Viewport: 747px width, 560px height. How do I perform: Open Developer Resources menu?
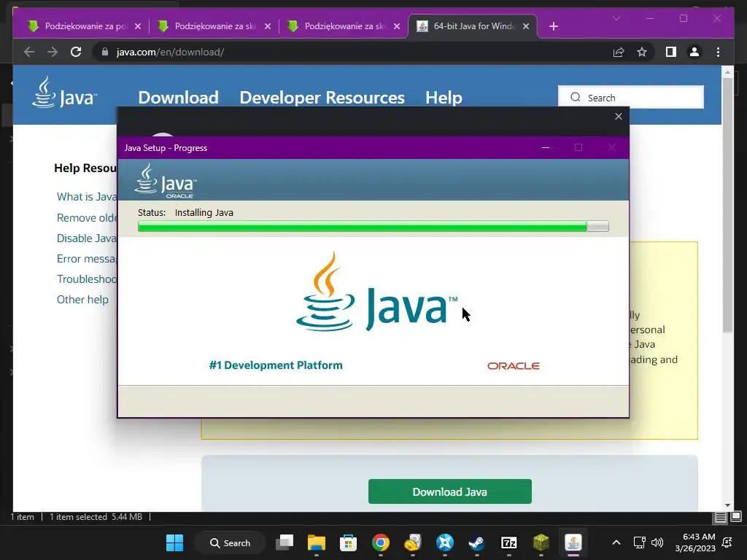tap(322, 98)
